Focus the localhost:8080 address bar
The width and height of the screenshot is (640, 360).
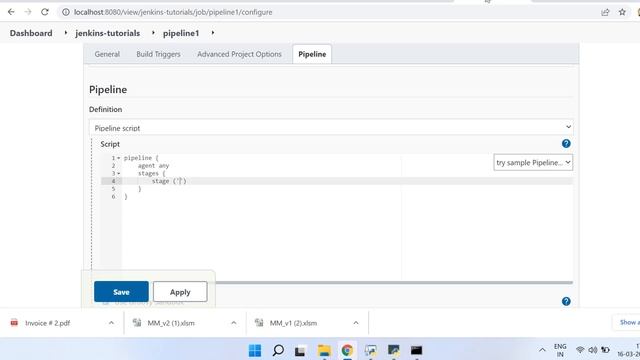(173, 12)
